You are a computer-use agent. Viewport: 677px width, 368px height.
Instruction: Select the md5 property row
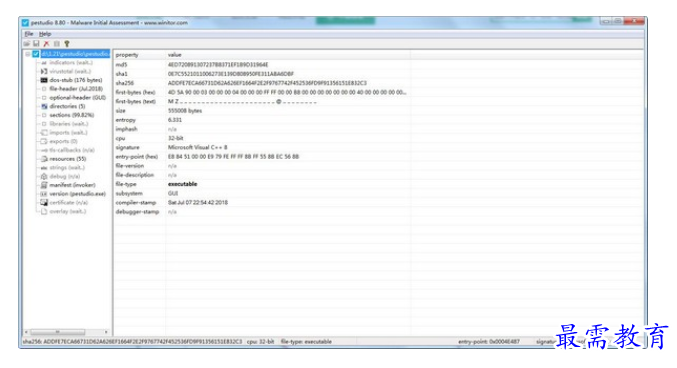click(379, 64)
